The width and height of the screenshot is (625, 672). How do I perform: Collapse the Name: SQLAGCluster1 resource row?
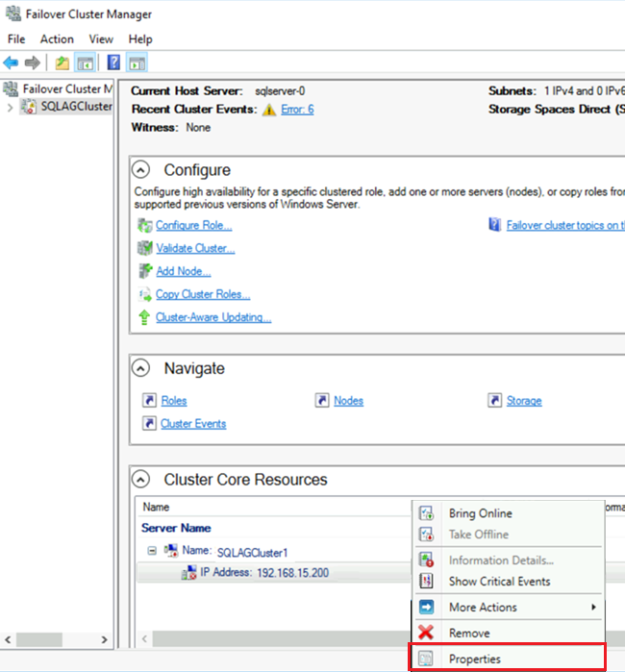[152, 551]
